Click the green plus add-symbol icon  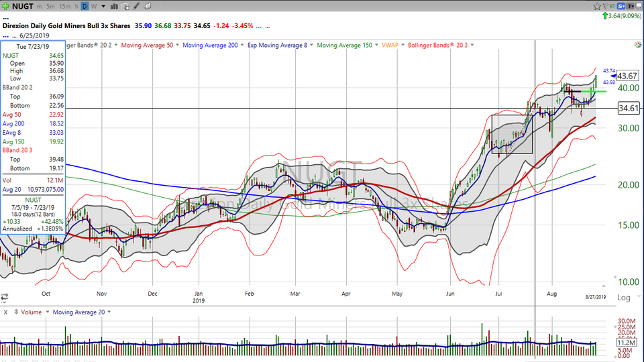(6, 6)
